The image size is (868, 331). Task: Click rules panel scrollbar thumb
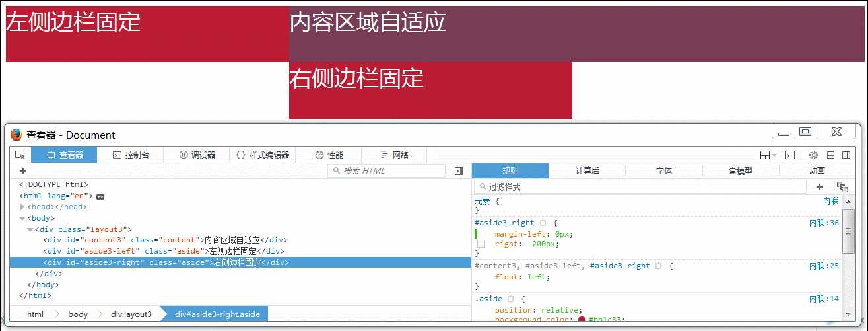click(x=849, y=231)
